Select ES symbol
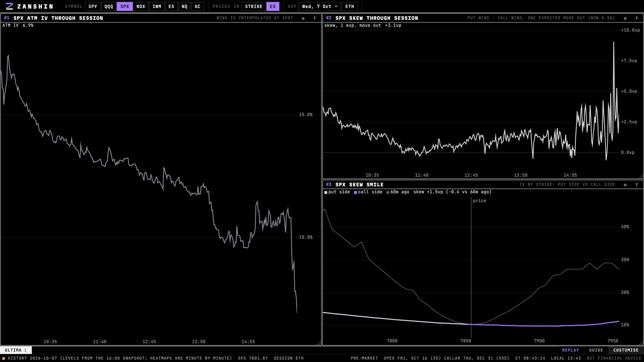644x362 pixels. pos(171,6)
